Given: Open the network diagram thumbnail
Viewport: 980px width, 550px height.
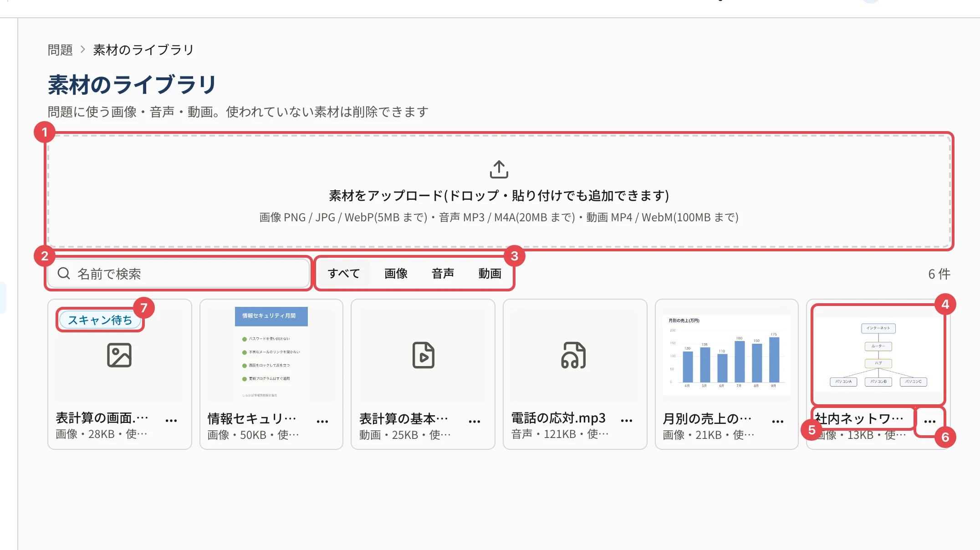Looking at the screenshot, I should (x=878, y=355).
